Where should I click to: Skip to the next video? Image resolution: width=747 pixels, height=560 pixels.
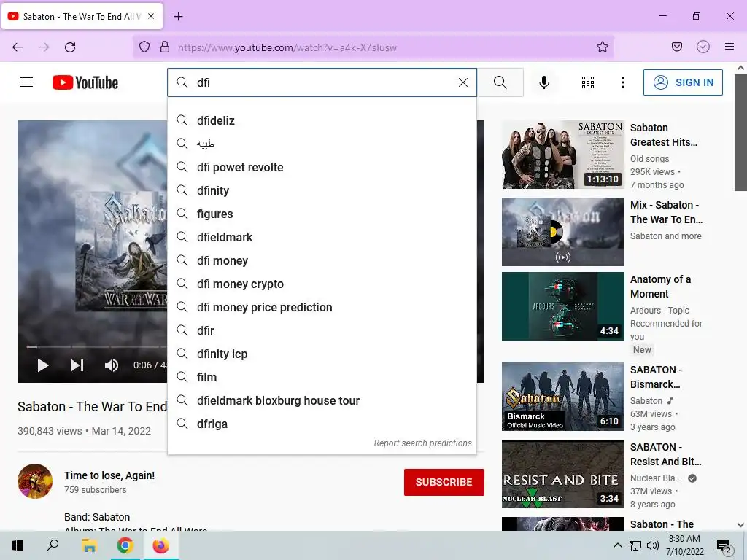pyautogui.click(x=77, y=365)
